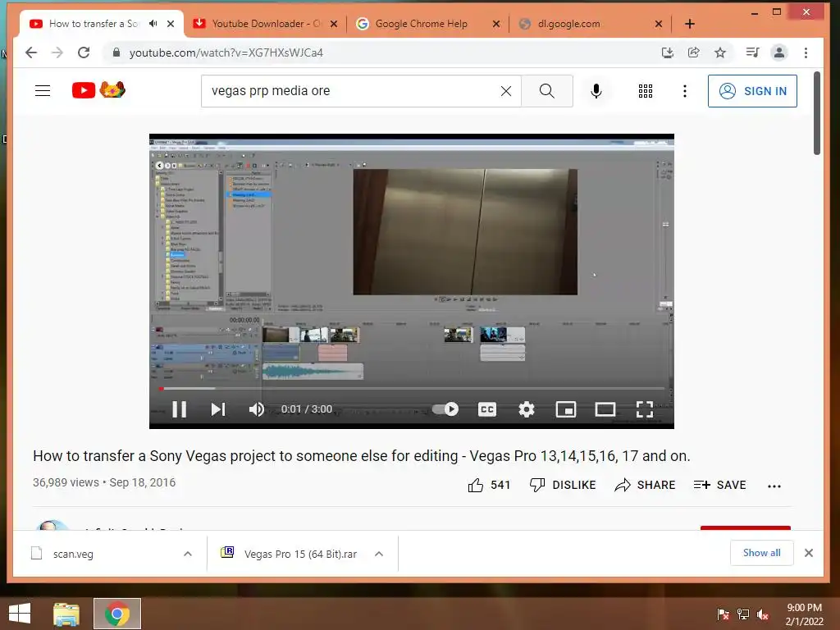Open a new browser tab
840x630 pixels.
(690, 24)
